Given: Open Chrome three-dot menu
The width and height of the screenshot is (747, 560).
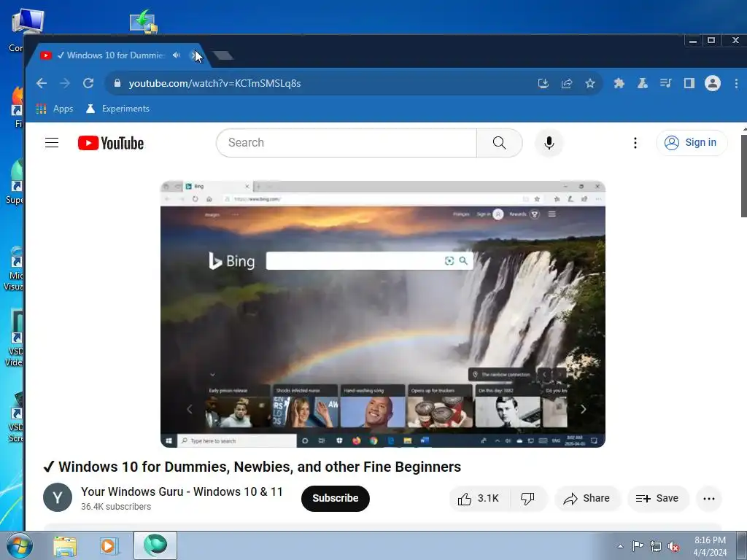Looking at the screenshot, I should coord(736,84).
